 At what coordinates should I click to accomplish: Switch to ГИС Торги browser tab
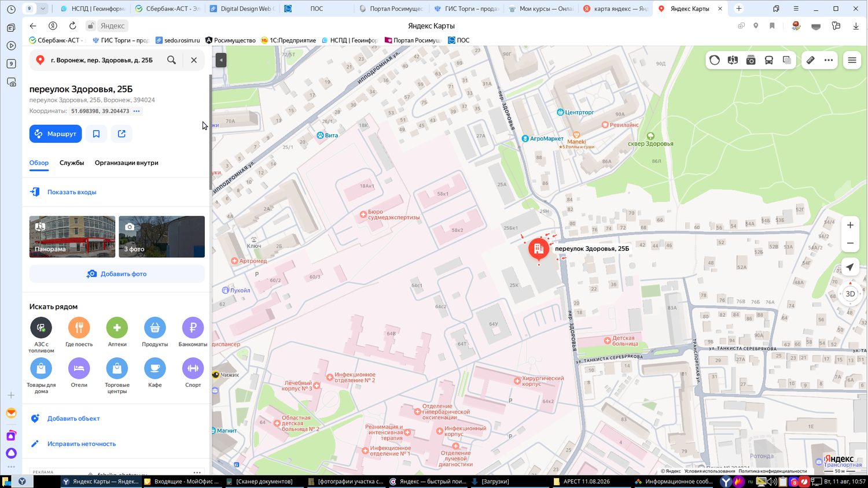coord(466,9)
